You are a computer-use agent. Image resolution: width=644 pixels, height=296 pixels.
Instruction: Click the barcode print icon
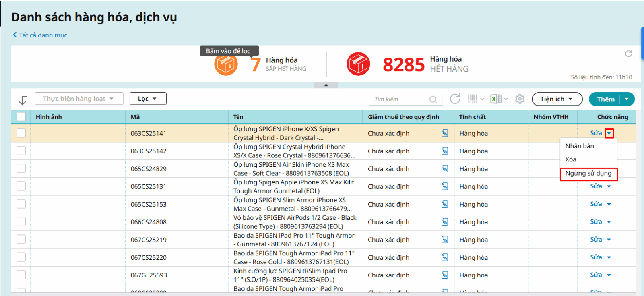click(473, 99)
